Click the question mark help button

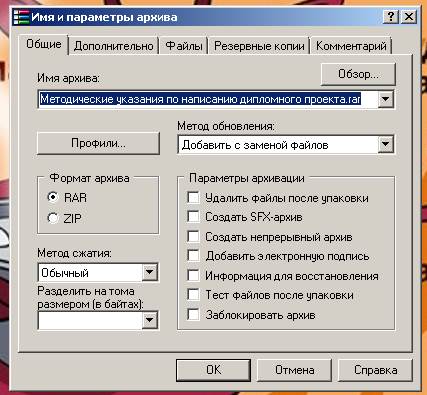391,16
